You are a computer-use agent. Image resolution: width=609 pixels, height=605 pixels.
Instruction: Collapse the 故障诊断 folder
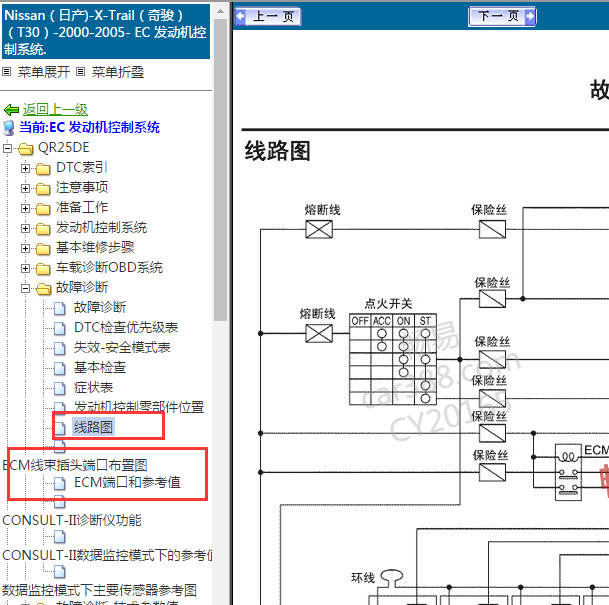click(25, 288)
